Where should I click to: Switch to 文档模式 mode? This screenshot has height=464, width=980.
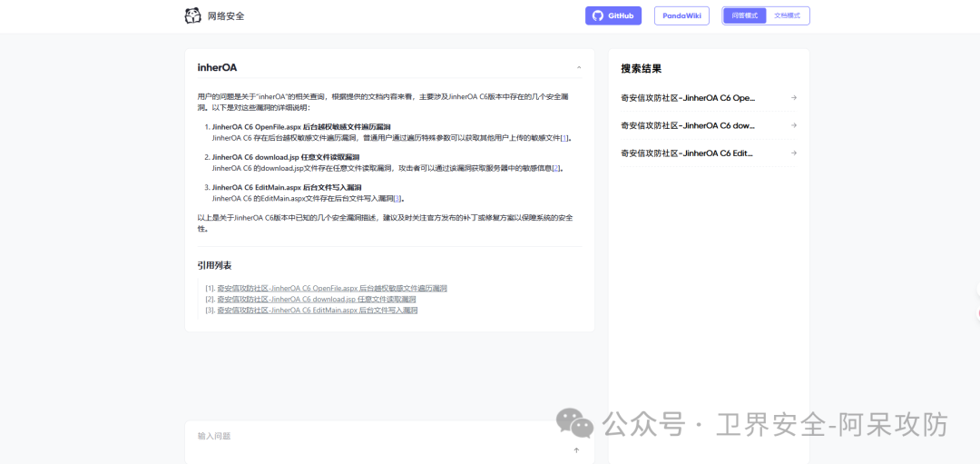pos(787,15)
